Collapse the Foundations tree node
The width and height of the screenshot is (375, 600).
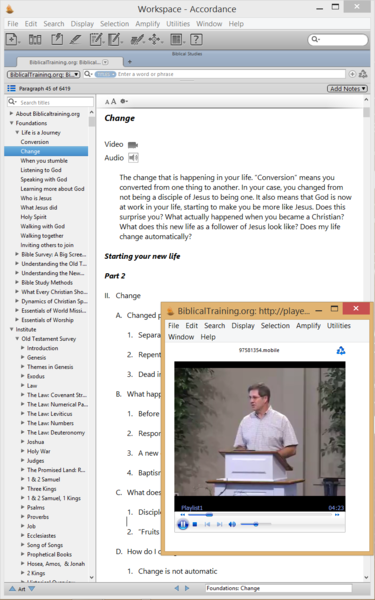click(11, 123)
